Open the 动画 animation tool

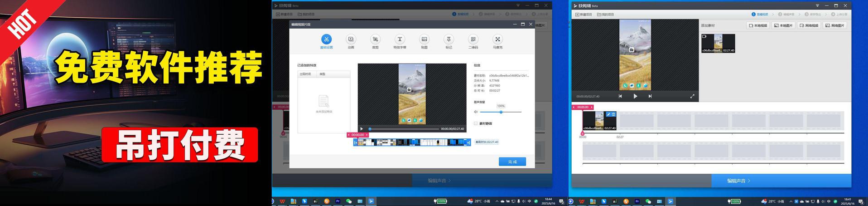click(351, 39)
